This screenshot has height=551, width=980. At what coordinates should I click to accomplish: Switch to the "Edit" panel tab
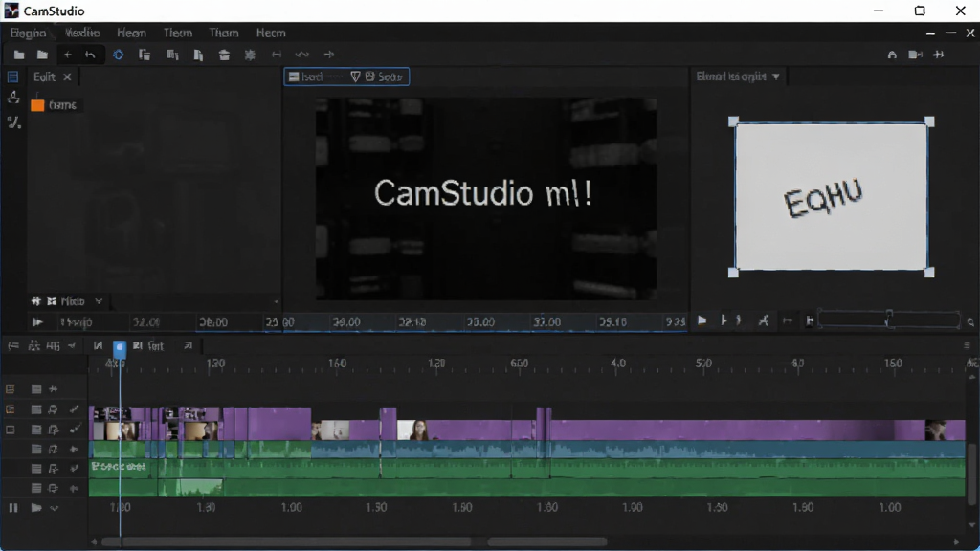[x=44, y=77]
